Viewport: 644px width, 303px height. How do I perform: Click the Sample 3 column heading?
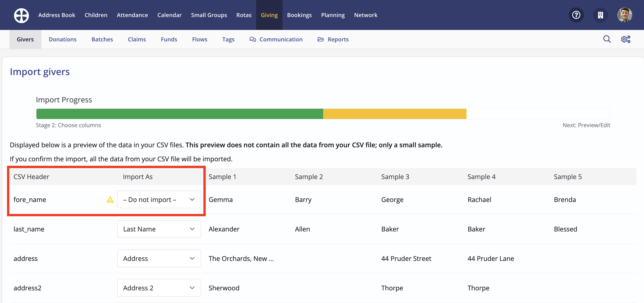(395, 177)
